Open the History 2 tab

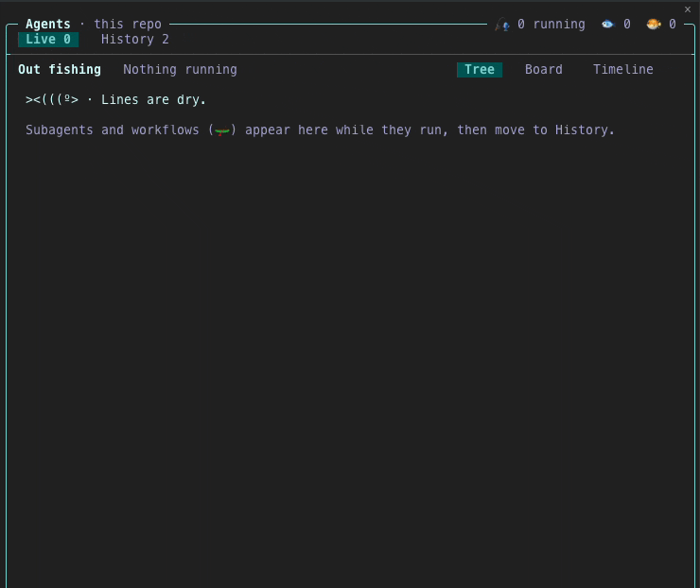point(135,40)
